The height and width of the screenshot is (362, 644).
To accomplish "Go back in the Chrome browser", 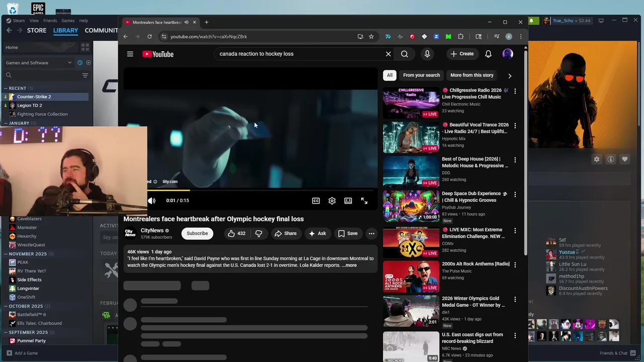I will click(x=125, y=36).
